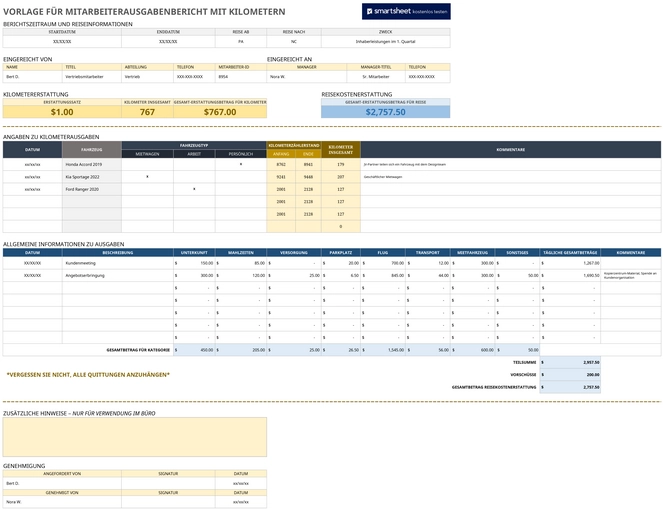Image resolution: width=663 pixels, height=510 pixels.
Task: Click the TÄGLICHE GESAMTBETRÄGE column header
Action: (570, 252)
